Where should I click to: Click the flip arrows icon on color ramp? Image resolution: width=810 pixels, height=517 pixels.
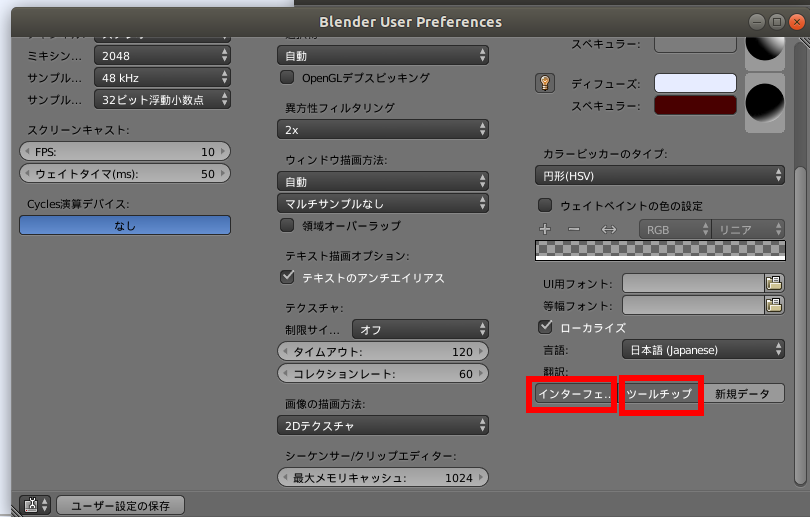point(609,229)
